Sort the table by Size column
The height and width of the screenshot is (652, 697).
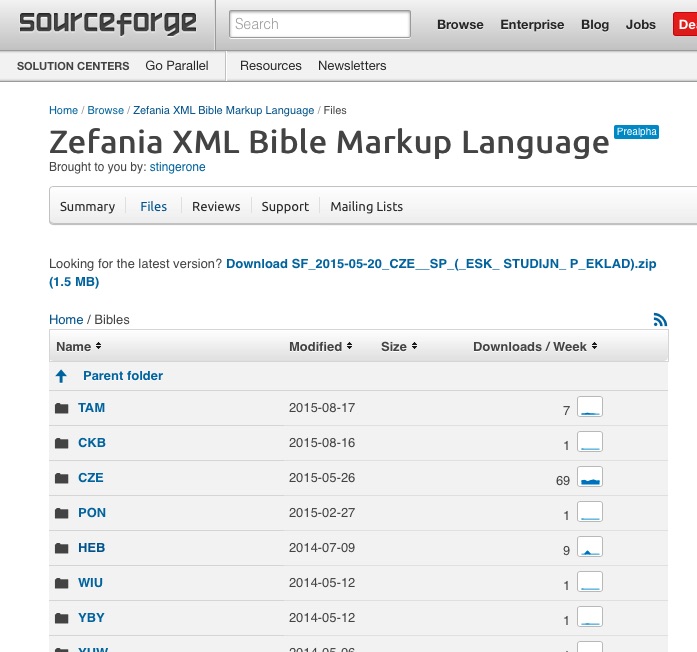pos(399,347)
